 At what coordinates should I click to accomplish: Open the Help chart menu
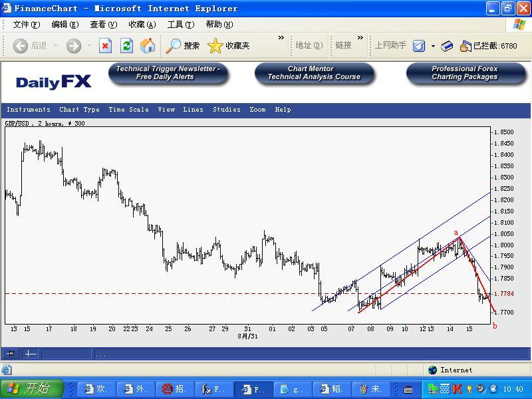pos(283,110)
